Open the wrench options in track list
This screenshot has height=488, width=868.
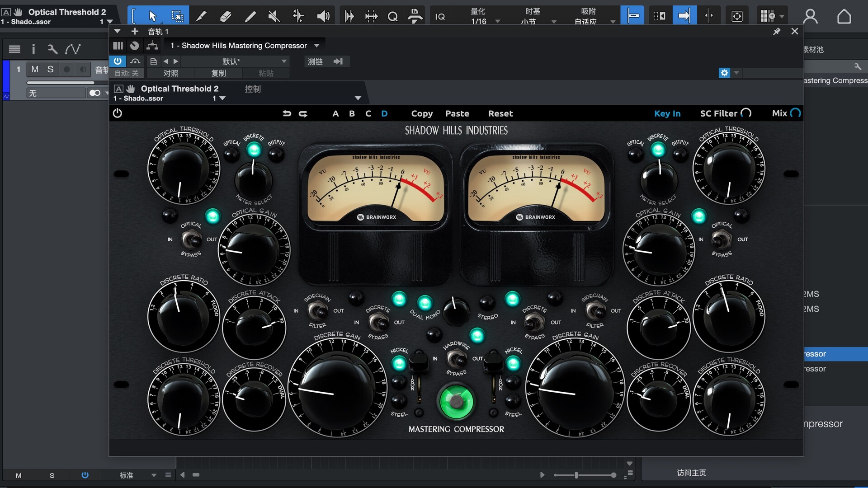coord(52,49)
